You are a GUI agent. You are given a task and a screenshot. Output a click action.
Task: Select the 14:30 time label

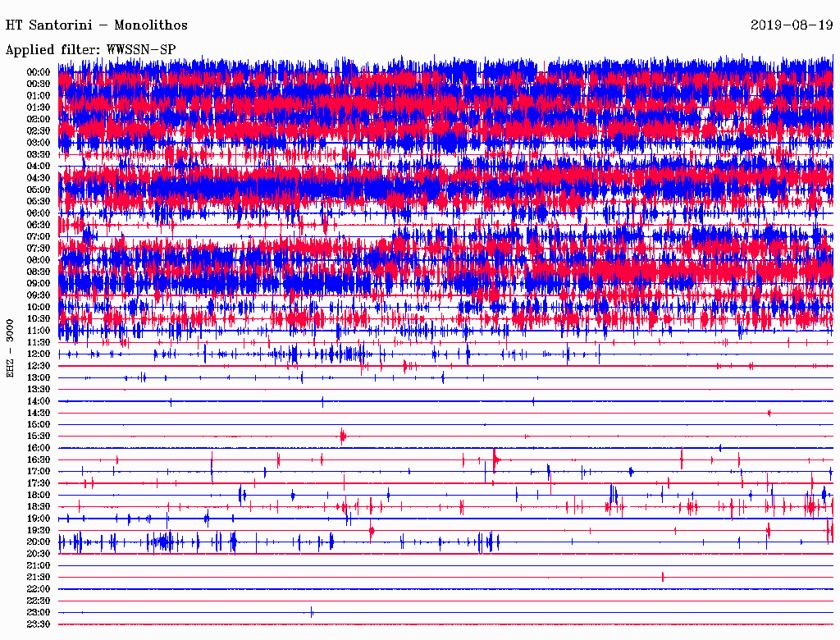pyautogui.click(x=39, y=414)
